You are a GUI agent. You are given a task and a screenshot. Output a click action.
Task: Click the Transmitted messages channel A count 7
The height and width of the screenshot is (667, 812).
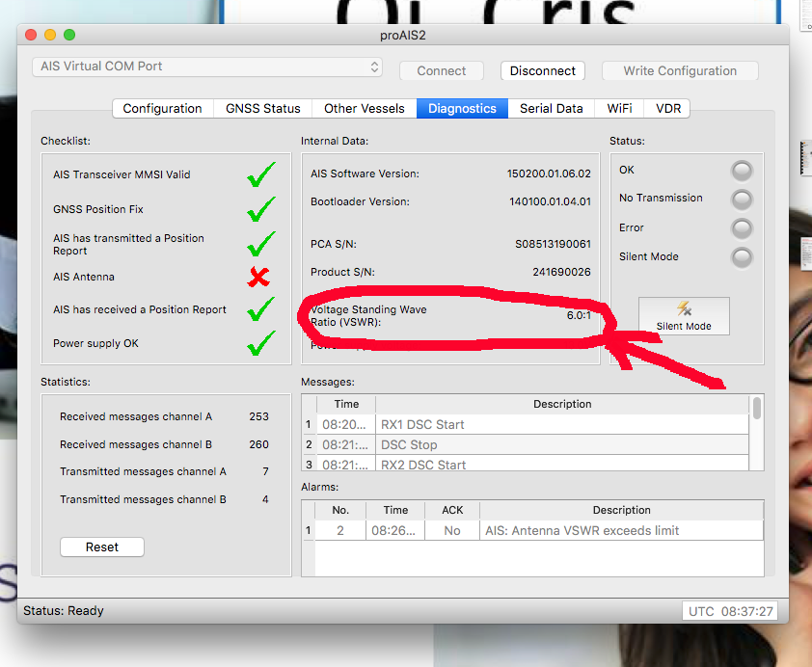coord(265,471)
